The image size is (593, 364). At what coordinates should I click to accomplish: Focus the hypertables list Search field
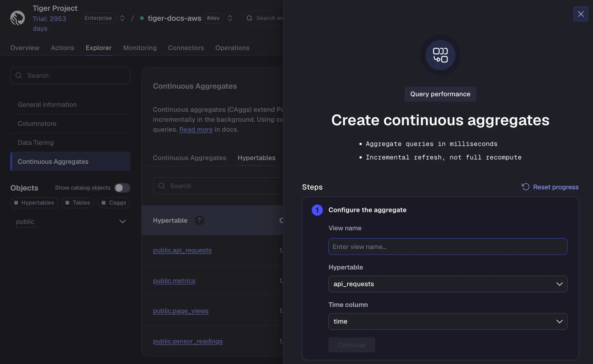click(x=218, y=186)
